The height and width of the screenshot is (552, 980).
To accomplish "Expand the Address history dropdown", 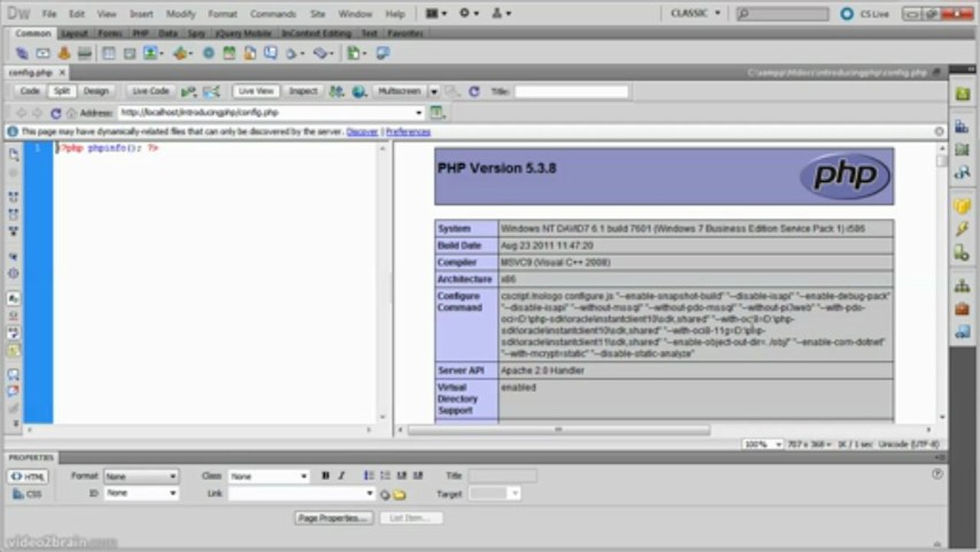I will [419, 113].
